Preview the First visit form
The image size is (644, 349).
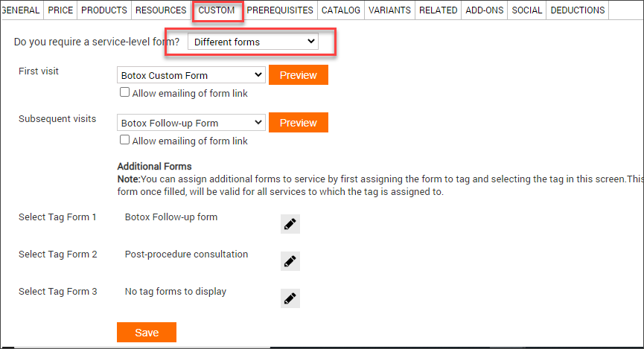299,75
